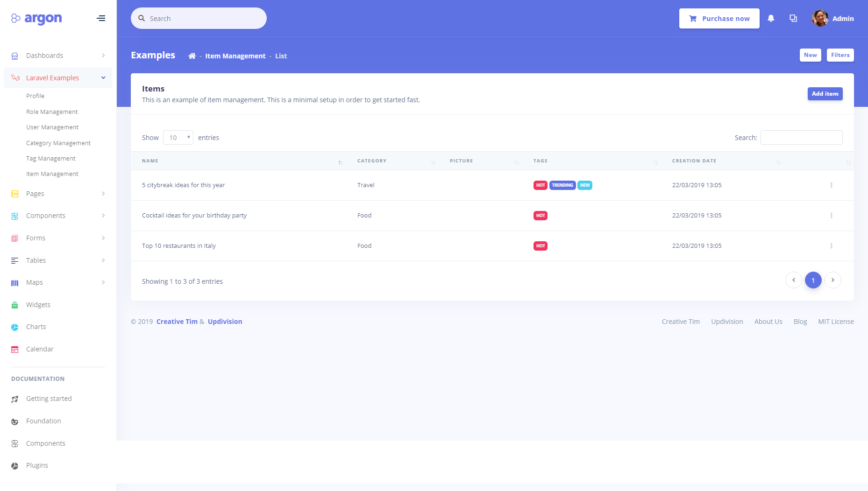Click the Add item button
The image size is (868, 491).
[x=825, y=94]
